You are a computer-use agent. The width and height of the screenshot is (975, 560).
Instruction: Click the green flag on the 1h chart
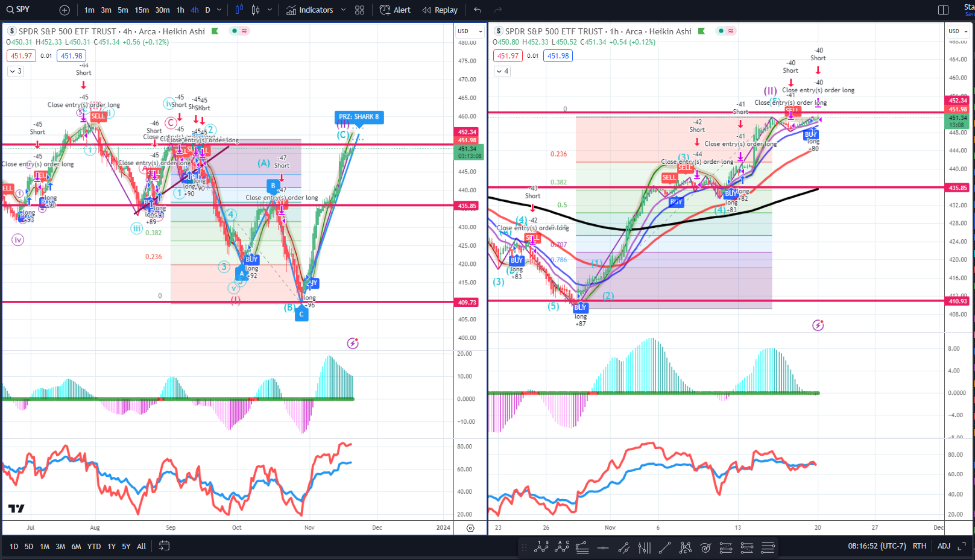pos(701,31)
